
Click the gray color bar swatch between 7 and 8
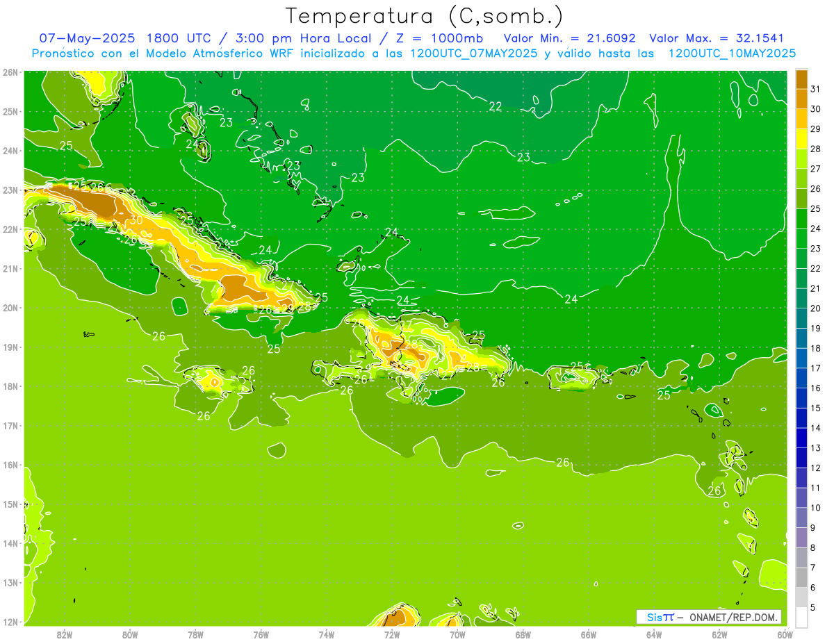pyautogui.click(x=802, y=557)
